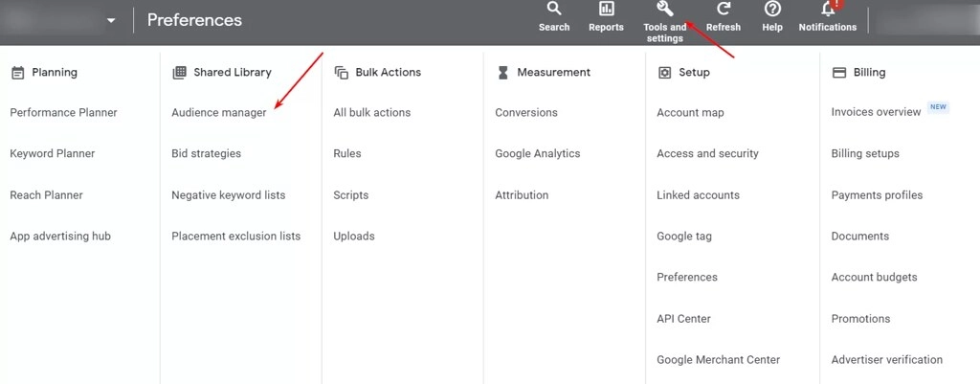Open Promotions under Billing
The width and height of the screenshot is (980, 384).
pos(860,318)
